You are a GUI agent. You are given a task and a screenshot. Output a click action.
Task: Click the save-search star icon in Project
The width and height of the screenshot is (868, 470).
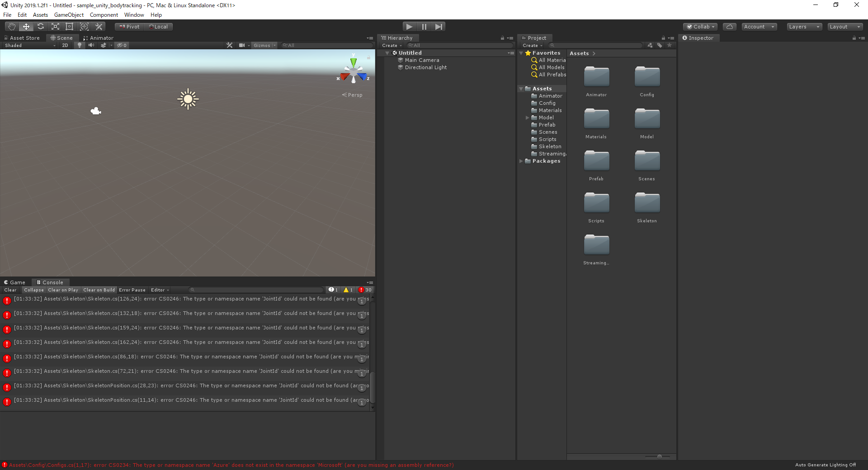point(670,45)
